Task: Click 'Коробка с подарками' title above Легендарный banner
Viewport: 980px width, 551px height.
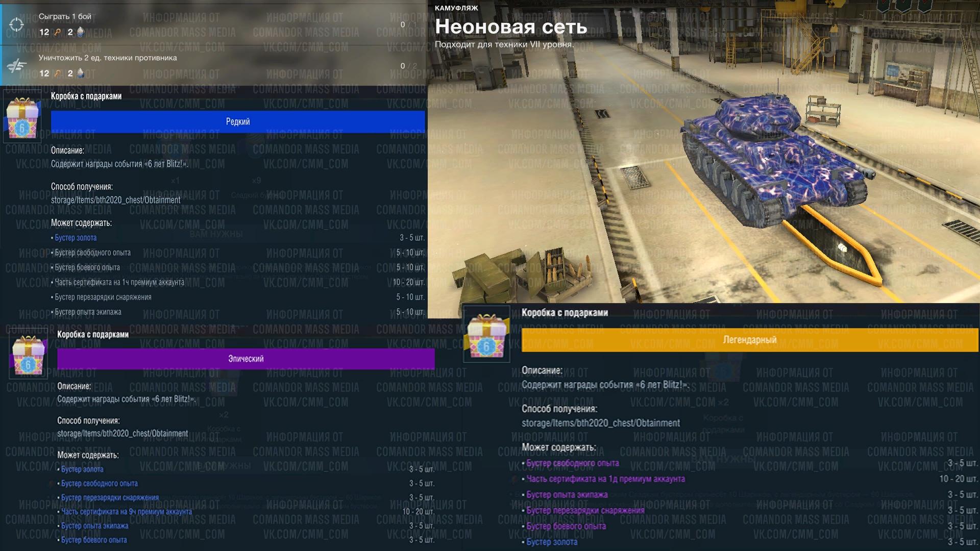Action: (565, 313)
